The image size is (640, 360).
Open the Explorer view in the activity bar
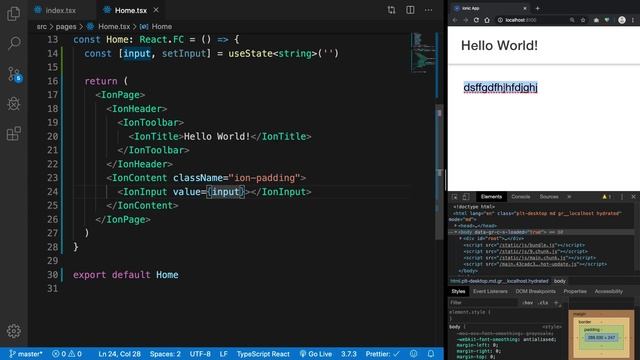pyautogui.click(x=13, y=13)
